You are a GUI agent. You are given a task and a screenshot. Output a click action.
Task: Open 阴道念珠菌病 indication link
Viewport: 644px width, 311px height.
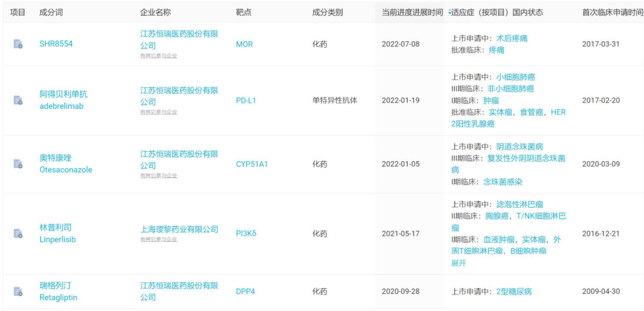tap(519, 146)
